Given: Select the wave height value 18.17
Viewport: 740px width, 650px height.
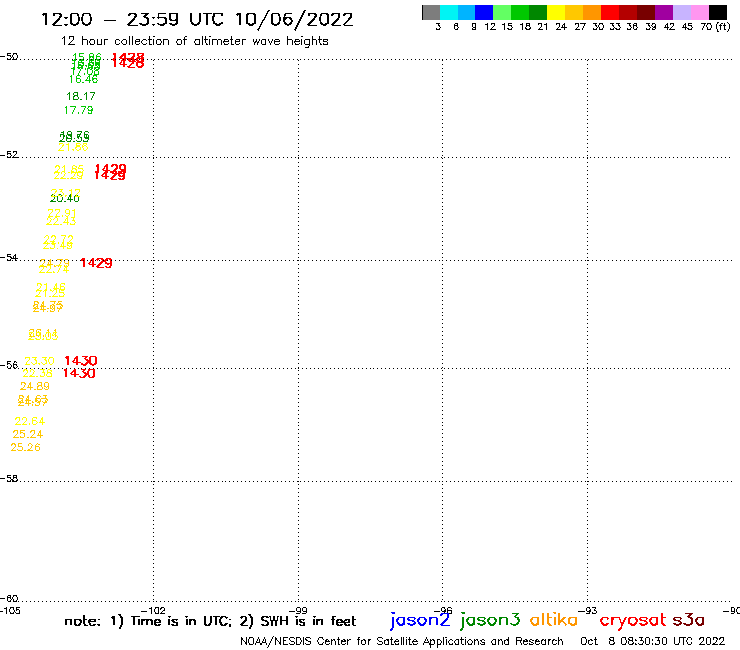Looking at the screenshot, I should [x=81, y=96].
